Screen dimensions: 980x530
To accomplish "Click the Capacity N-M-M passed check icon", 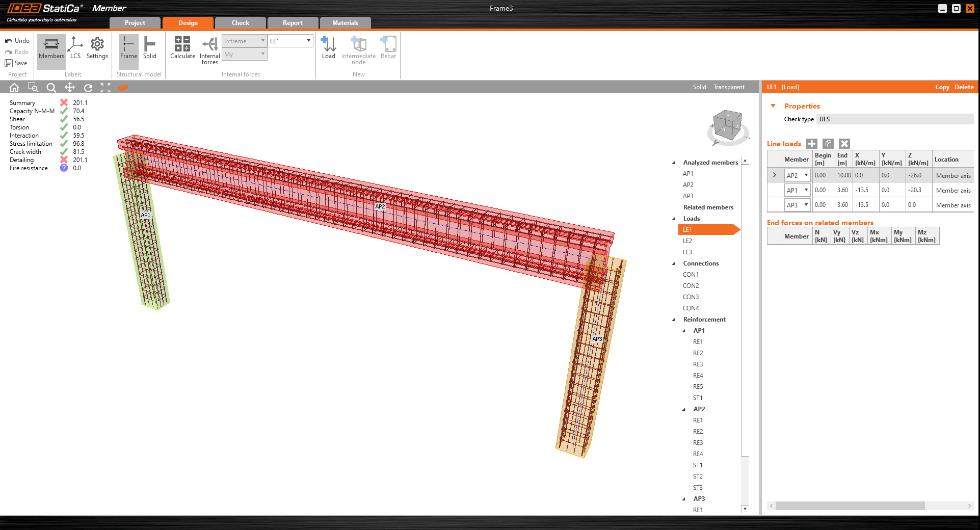I will 64,111.
